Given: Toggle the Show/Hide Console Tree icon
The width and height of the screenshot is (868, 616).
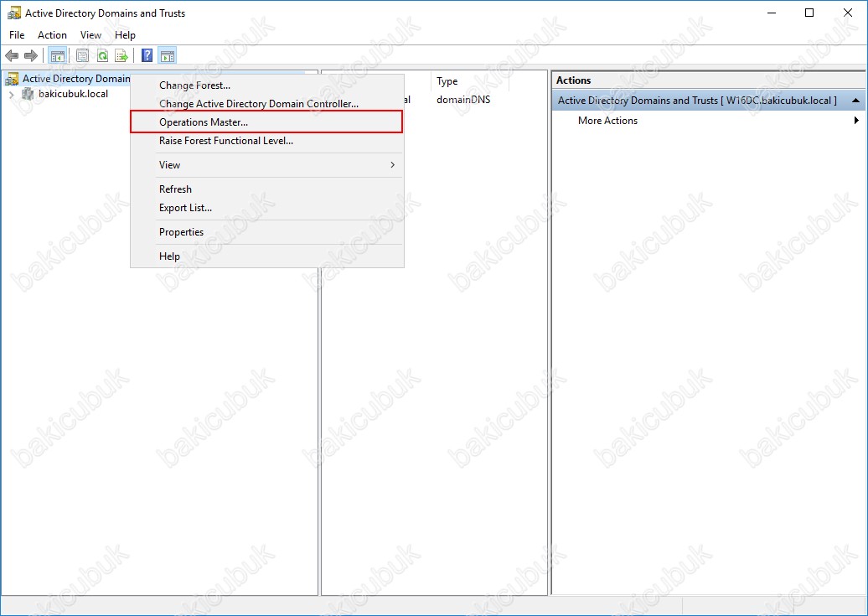Looking at the screenshot, I should point(57,55).
